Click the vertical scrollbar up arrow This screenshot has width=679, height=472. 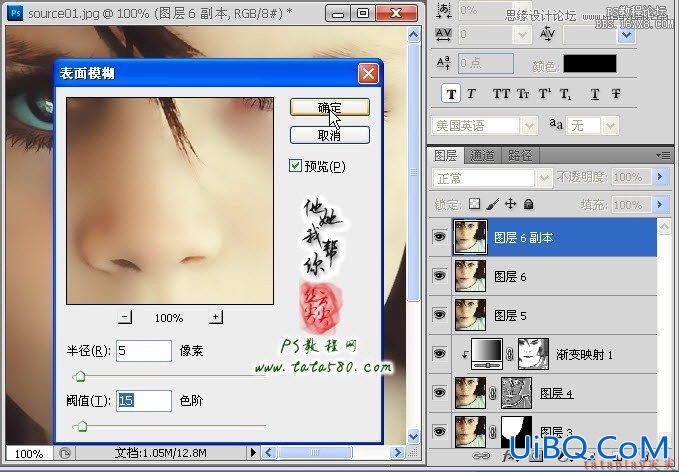(x=414, y=35)
